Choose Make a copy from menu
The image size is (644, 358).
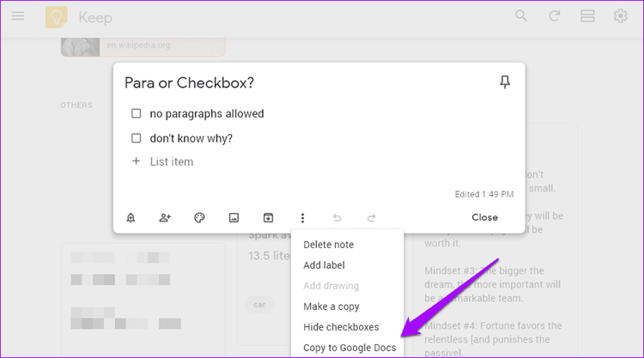click(x=331, y=306)
